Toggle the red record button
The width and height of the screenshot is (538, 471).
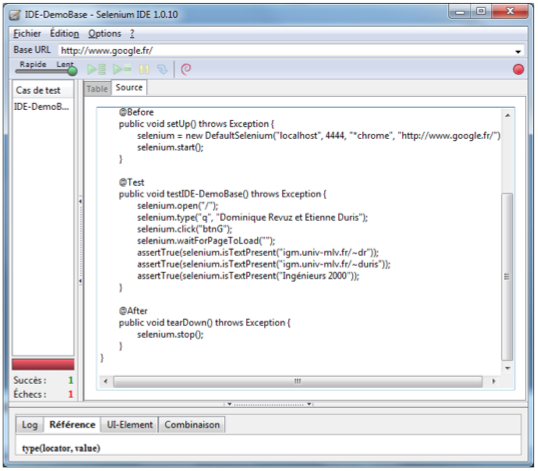(518, 69)
